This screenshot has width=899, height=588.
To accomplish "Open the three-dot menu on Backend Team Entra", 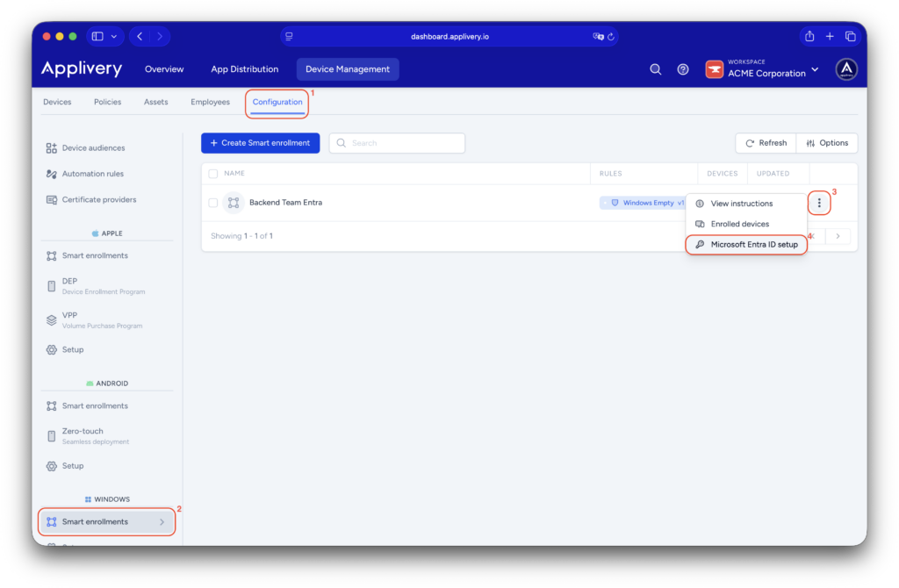I will point(819,202).
